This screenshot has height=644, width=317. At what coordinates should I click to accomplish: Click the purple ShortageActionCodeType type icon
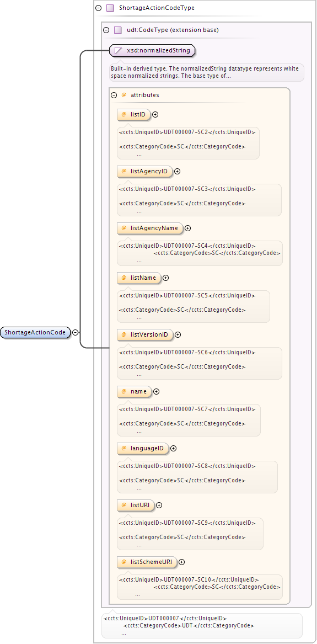110,8
